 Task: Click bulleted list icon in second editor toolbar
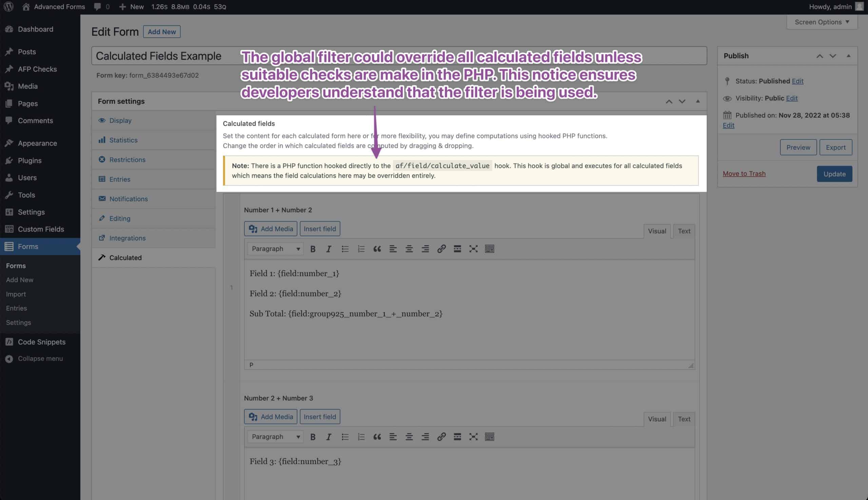pos(345,437)
